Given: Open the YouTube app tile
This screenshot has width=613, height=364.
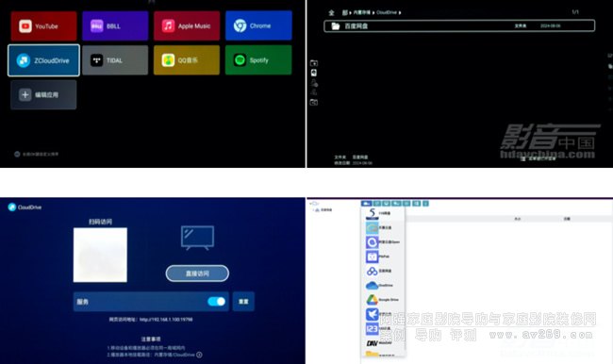Looking at the screenshot, I should click(43, 25).
